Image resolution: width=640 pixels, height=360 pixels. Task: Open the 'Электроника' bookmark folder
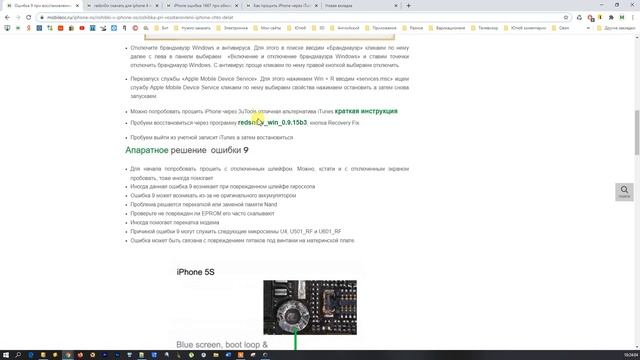(x=232, y=28)
